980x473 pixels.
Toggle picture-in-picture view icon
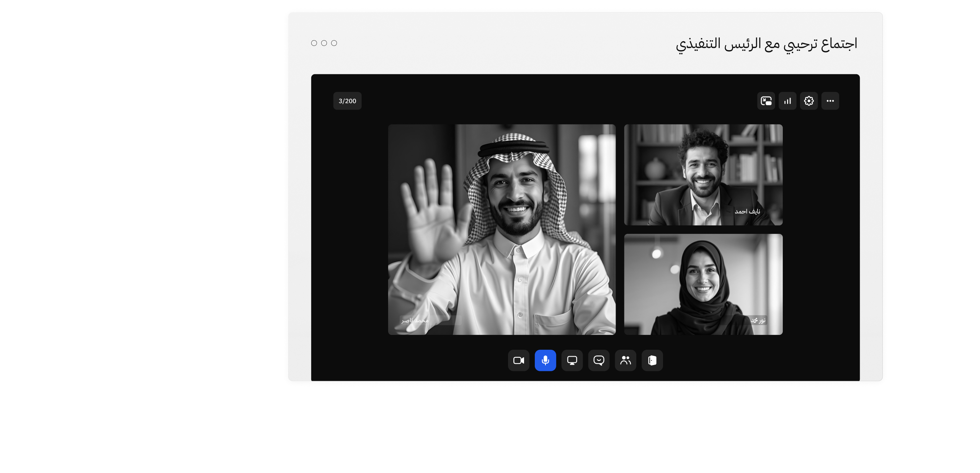(766, 101)
